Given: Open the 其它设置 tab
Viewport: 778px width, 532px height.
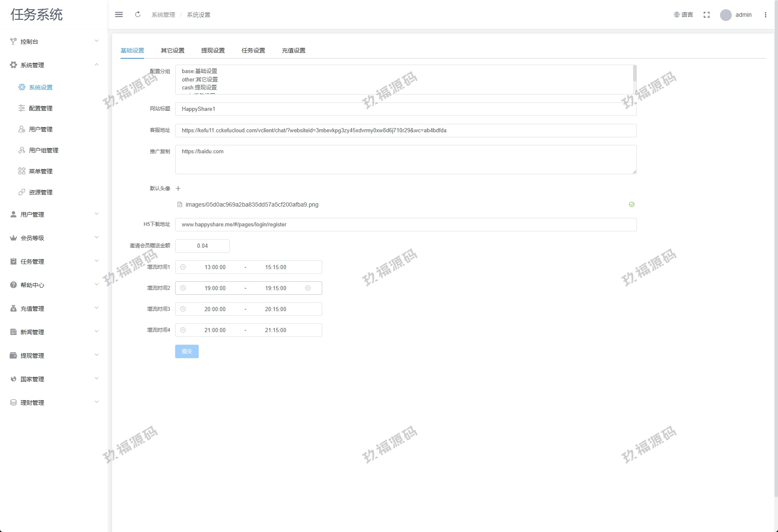Looking at the screenshot, I should coord(173,50).
